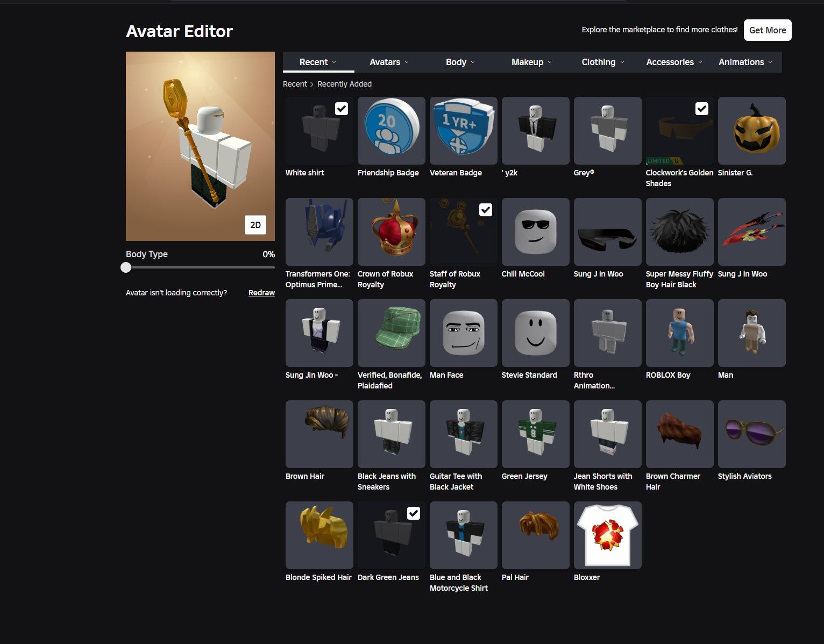
Task: Expand the Animations dropdown
Action: [745, 62]
